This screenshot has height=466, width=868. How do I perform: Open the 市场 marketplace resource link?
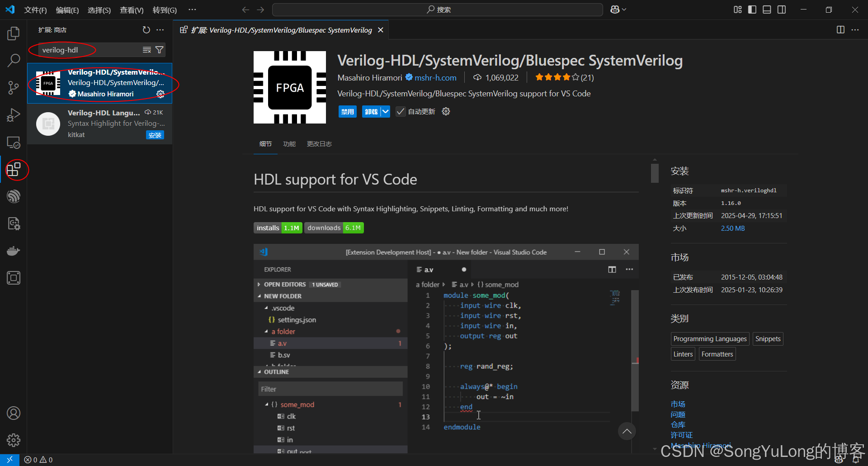click(678, 404)
